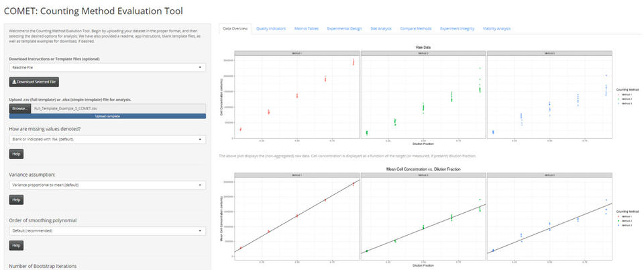
Task: Open the Compare Methods tab
Action: (415, 29)
